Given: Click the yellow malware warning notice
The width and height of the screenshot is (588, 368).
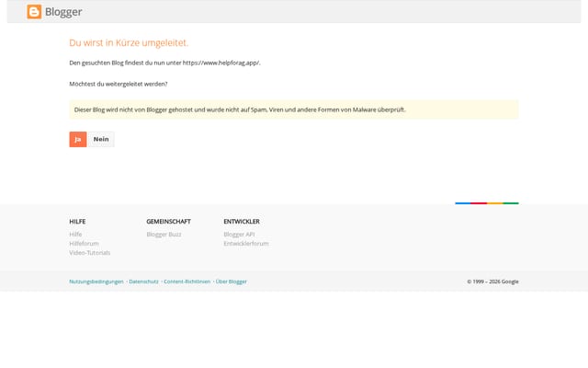Looking at the screenshot, I should click(x=294, y=109).
